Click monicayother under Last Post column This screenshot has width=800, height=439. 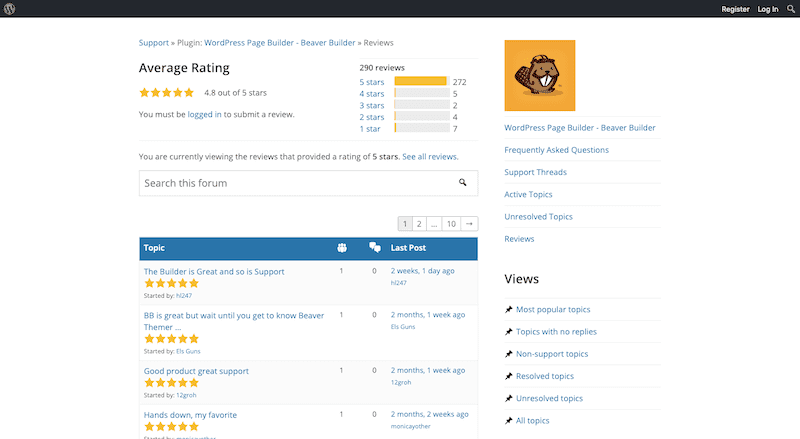411,426
